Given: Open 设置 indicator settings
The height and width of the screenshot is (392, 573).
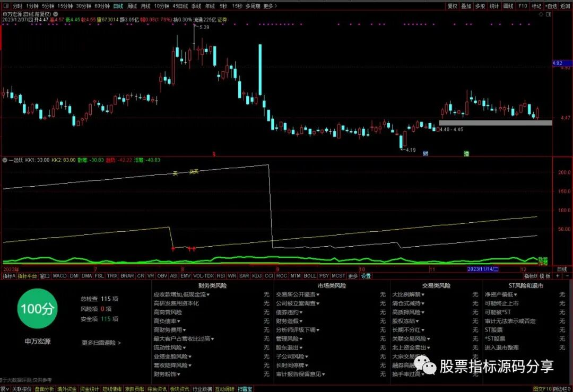Looking at the screenshot, I should 366,276.
